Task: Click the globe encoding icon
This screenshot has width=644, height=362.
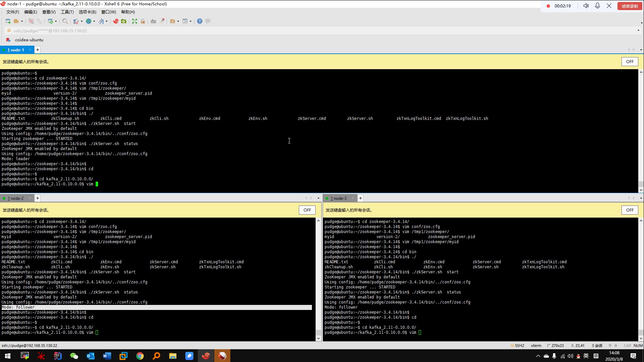Action: coord(89,21)
